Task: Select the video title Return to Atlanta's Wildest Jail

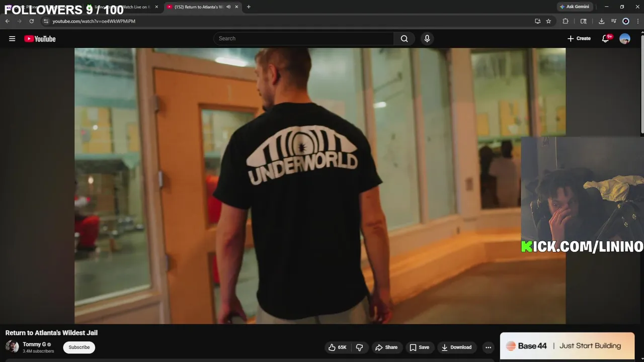Action: point(51,333)
